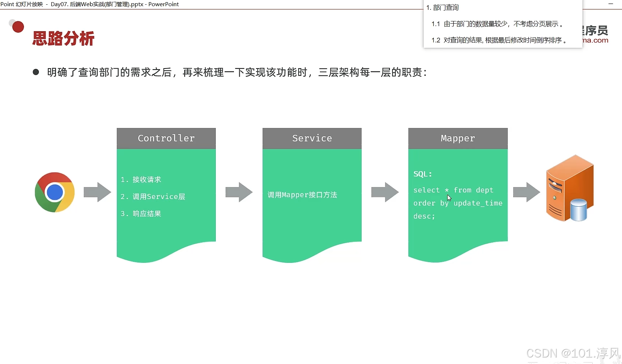This screenshot has width=622, height=364.
Task: Click 'order by update_time' SQL line
Action: (458, 203)
